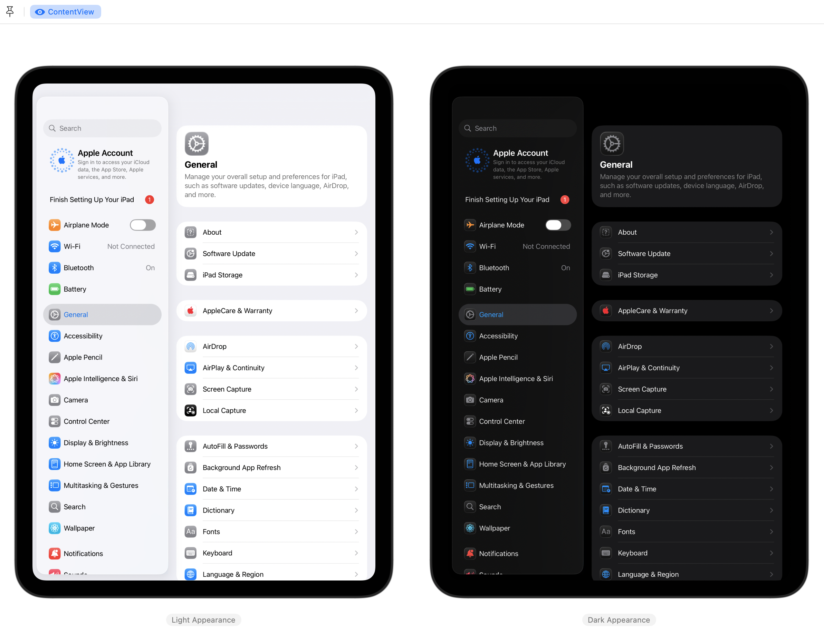Click the Keyboard icon in the dark preview
Screen dimensions: 824x644
(x=606, y=553)
